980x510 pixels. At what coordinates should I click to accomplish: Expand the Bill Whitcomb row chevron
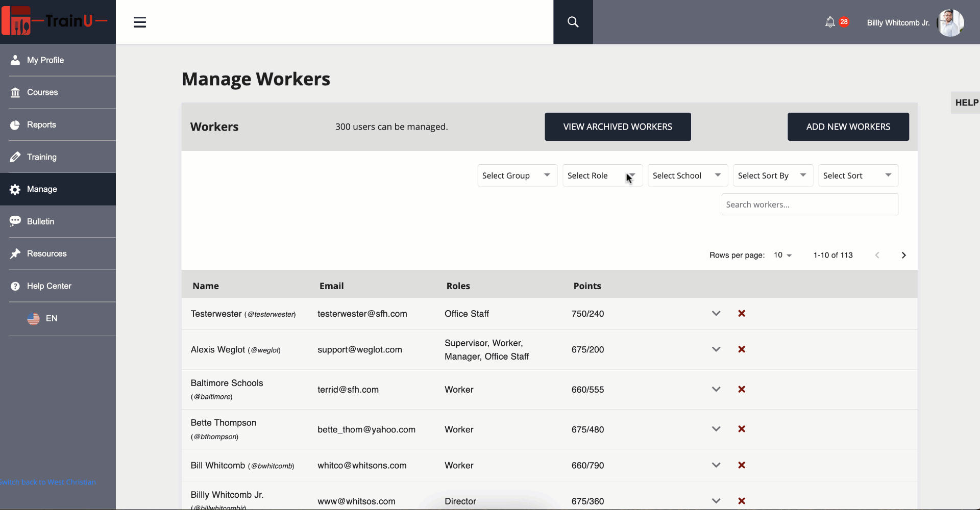point(716,465)
